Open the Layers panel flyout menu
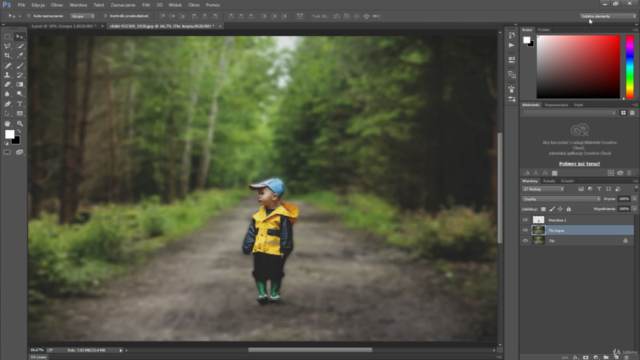 [x=635, y=181]
